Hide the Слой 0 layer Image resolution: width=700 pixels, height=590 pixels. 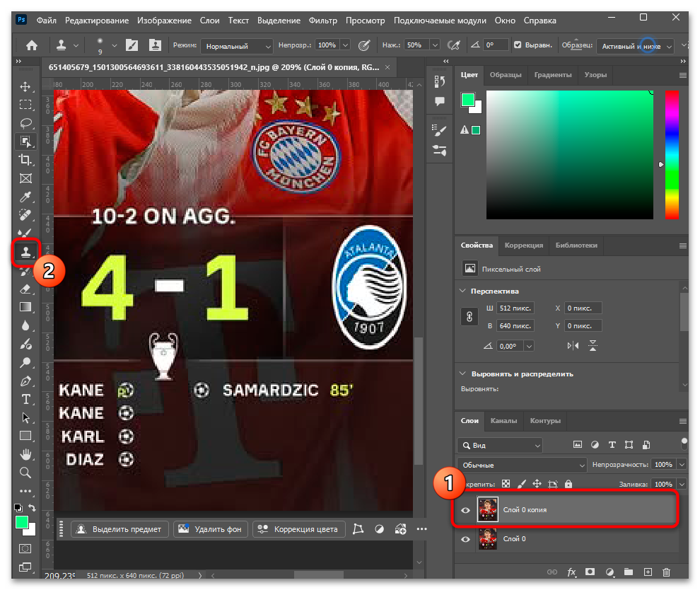tap(466, 539)
